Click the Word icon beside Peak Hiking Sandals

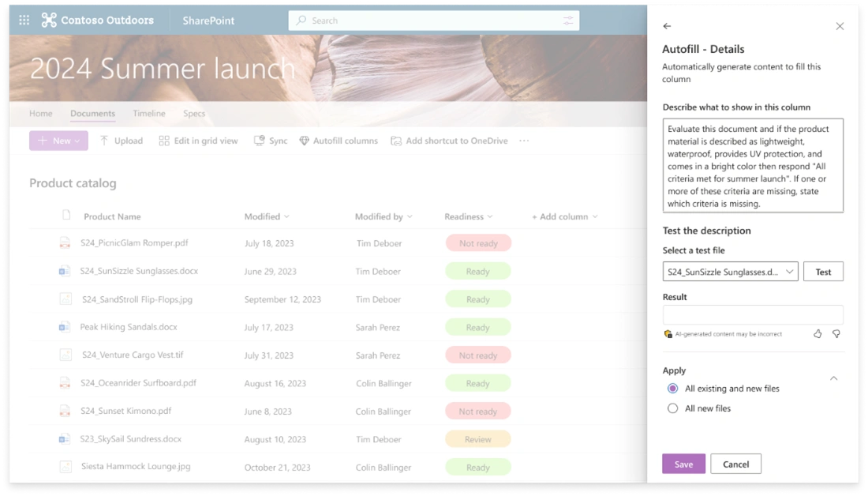click(65, 327)
